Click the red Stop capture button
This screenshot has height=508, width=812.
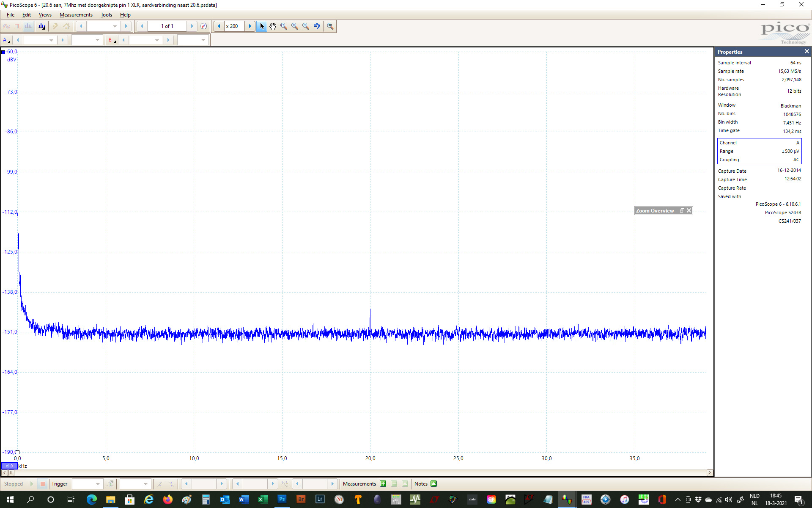[42, 484]
